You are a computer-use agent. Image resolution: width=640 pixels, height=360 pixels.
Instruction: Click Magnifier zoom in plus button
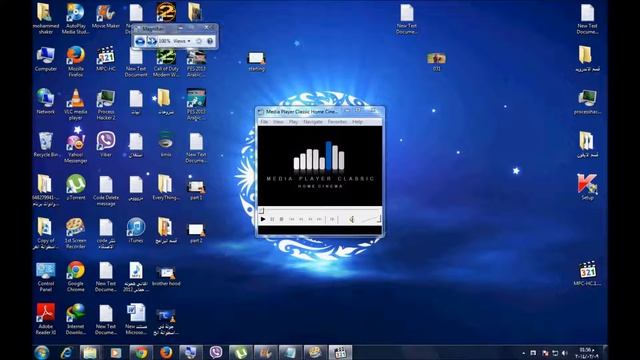point(151,41)
